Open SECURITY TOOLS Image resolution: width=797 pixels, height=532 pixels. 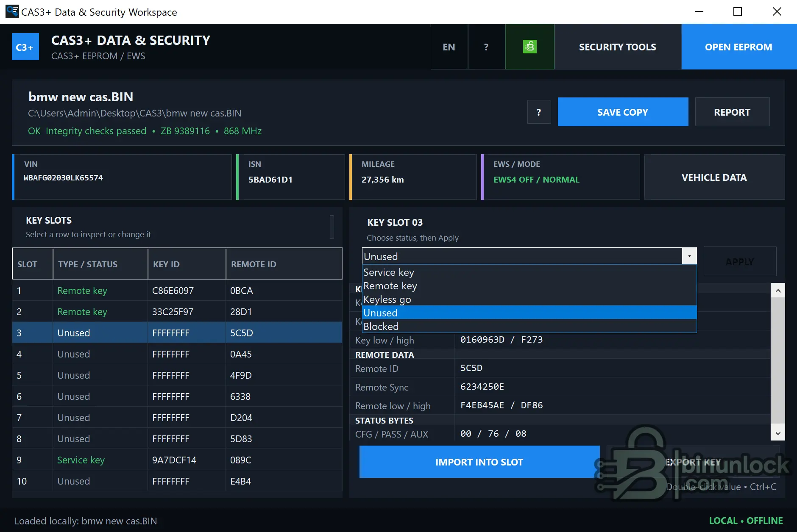[x=617, y=47]
